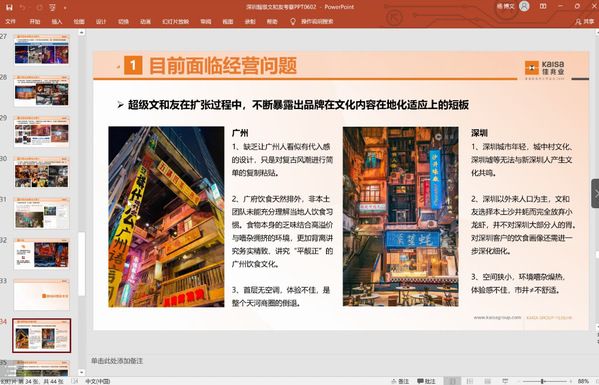Open the 插入 (Insert) ribbon tab
599x385 pixels.
[x=57, y=22]
